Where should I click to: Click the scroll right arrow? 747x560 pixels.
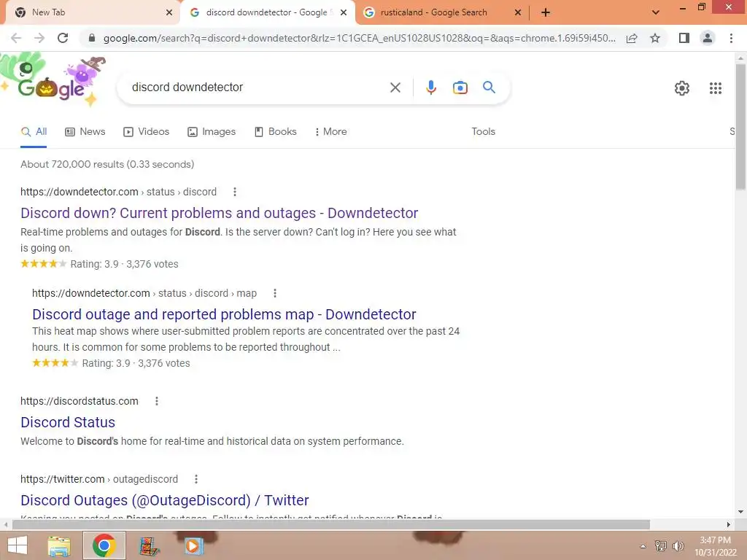pos(729,525)
